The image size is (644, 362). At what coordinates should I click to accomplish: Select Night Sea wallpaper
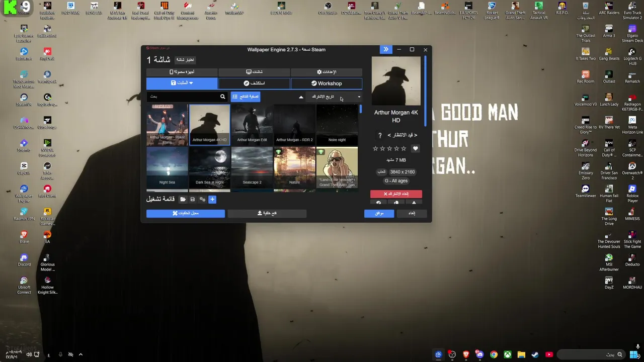(167, 167)
